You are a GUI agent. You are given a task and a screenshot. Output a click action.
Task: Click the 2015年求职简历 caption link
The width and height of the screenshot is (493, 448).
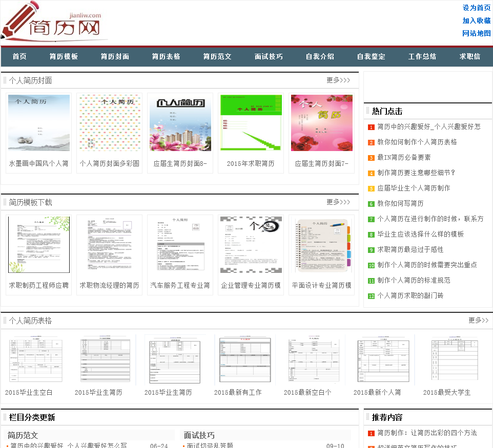coord(251,163)
